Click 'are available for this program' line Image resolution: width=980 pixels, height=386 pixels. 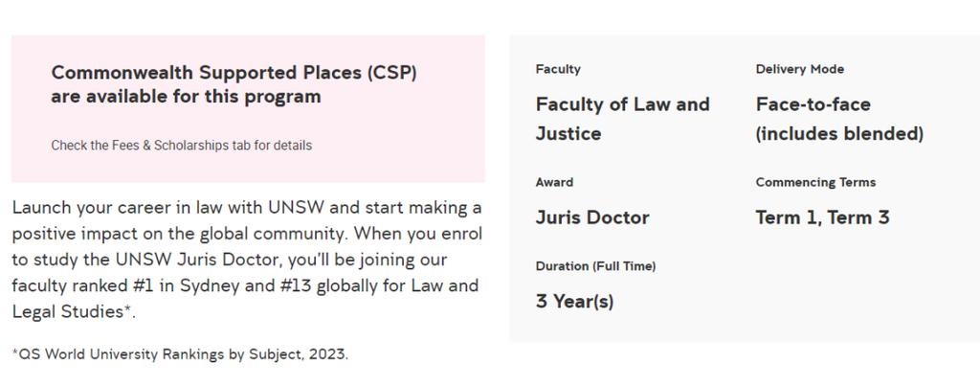tap(187, 97)
